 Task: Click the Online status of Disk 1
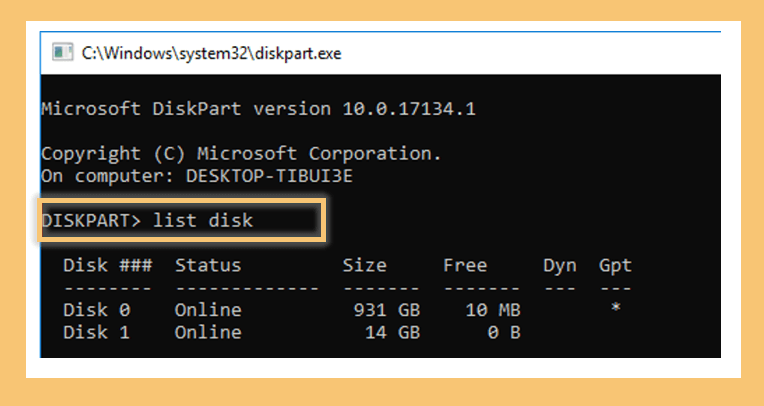coord(208,332)
